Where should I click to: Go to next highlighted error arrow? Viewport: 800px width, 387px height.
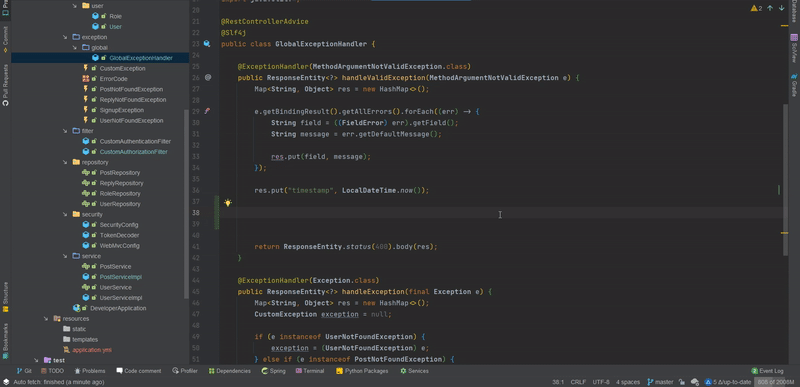coord(781,8)
